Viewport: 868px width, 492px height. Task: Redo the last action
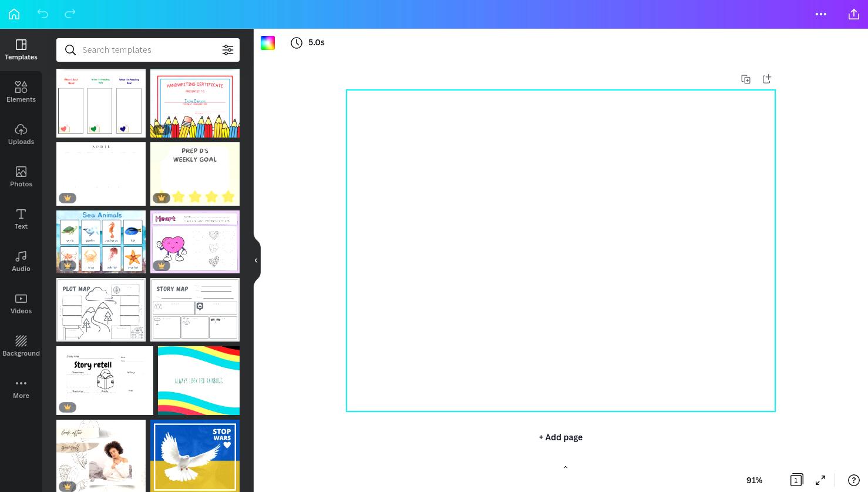(x=70, y=14)
